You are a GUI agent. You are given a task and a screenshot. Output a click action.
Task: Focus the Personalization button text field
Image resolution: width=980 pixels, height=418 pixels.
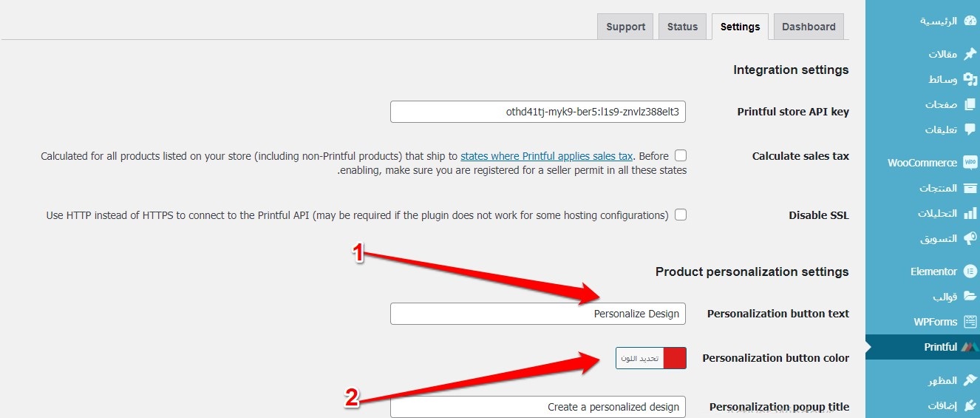[538, 314]
